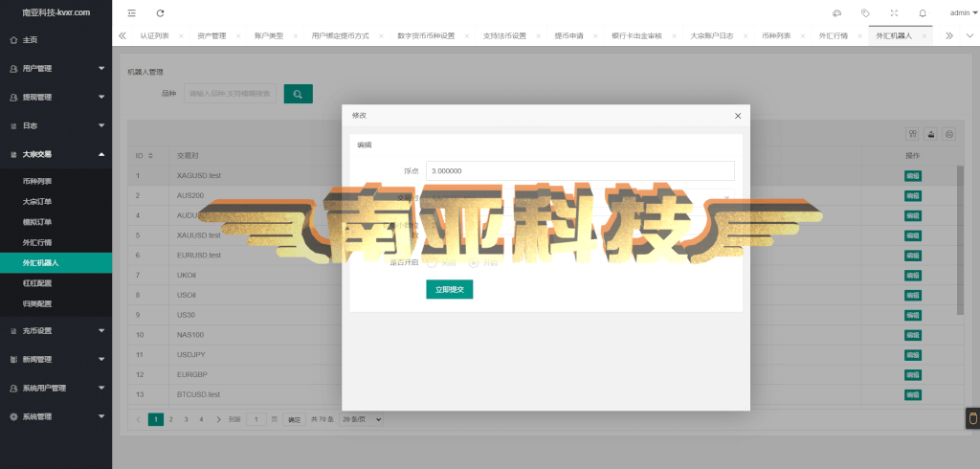This screenshot has height=469, width=980.
Task: Click 编辑 for the BTCUSD.test row
Action: (x=912, y=394)
